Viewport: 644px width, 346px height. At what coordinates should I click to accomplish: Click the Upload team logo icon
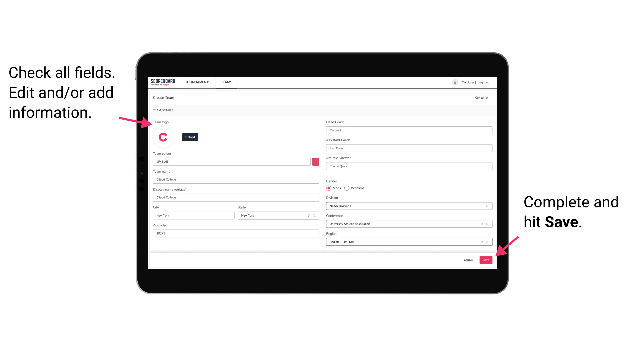pyautogui.click(x=190, y=137)
